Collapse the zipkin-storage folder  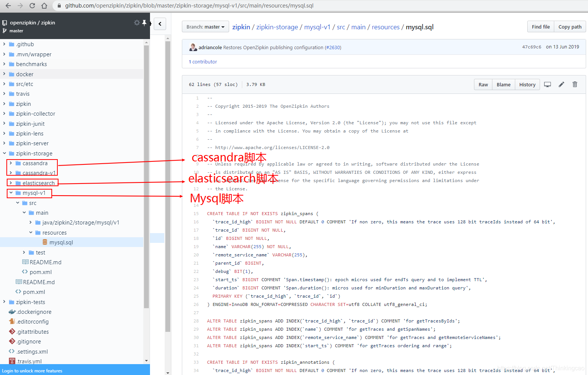tap(4, 153)
